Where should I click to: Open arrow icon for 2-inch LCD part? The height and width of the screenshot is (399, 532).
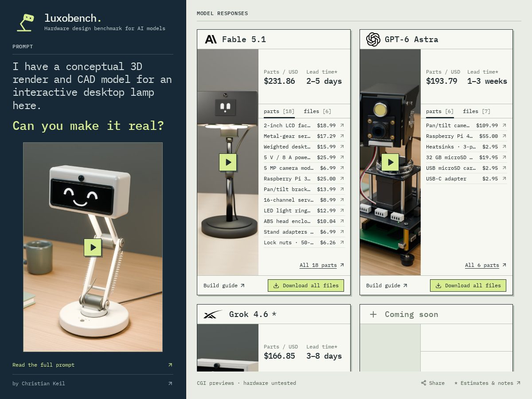pos(342,125)
